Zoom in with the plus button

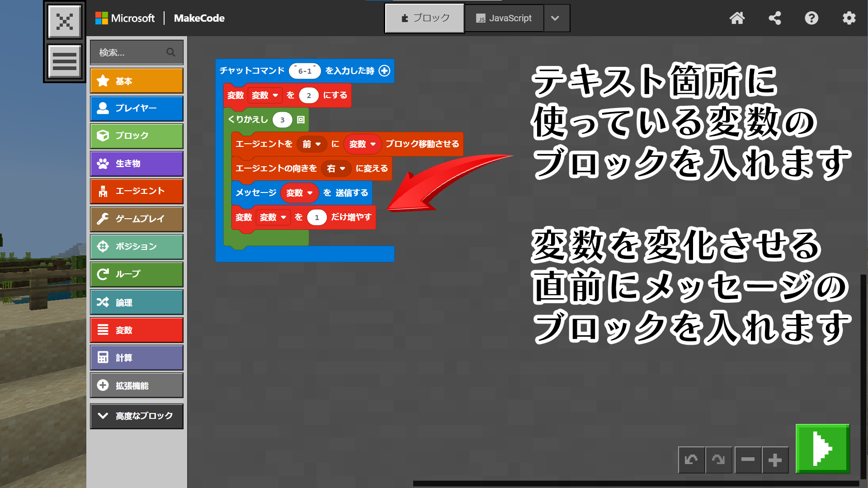click(x=775, y=460)
